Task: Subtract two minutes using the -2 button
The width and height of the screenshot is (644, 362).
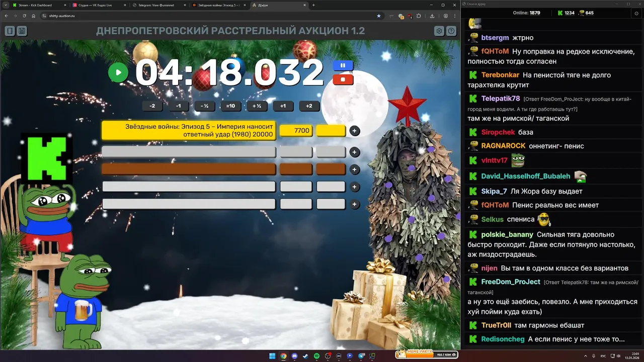Action: click(152, 106)
